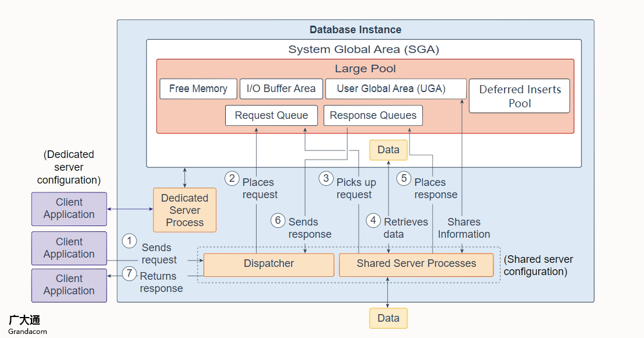
Task: Select the circled number 3 marker
Action: pos(326,178)
